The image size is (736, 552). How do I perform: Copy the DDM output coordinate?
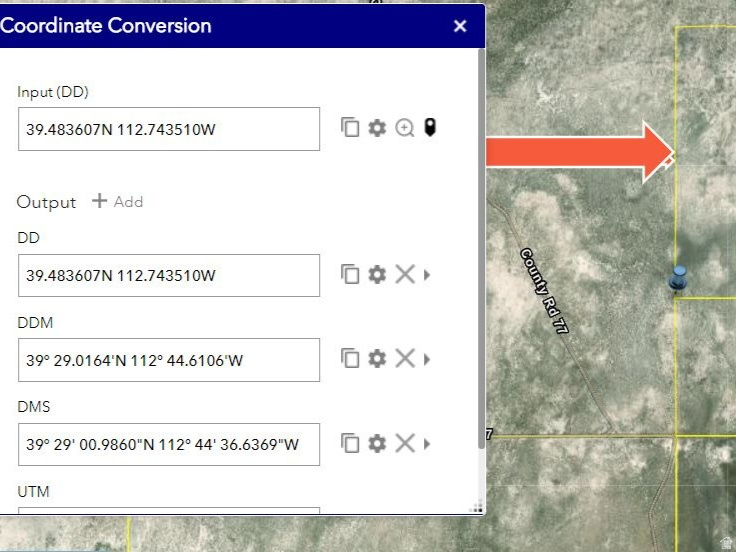[x=350, y=358]
